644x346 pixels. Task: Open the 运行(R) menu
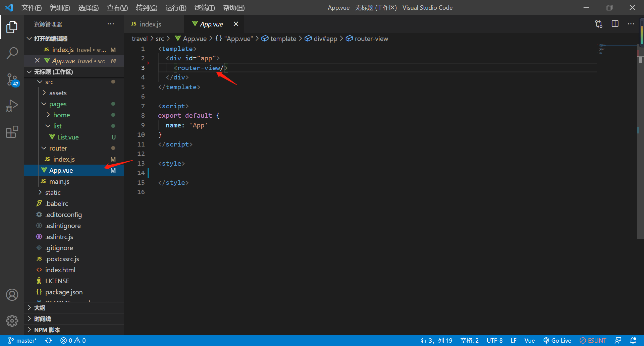point(176,7)
